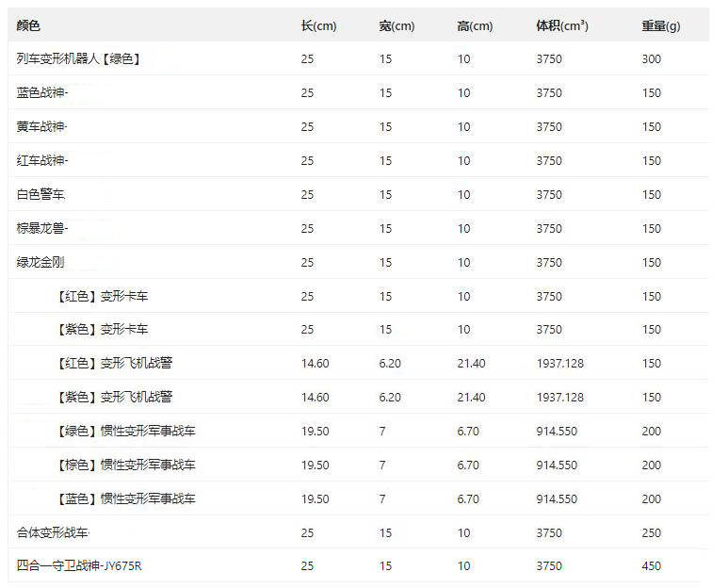Select the 白色警车 row name

pyautogui.click(x=41, y=195)
